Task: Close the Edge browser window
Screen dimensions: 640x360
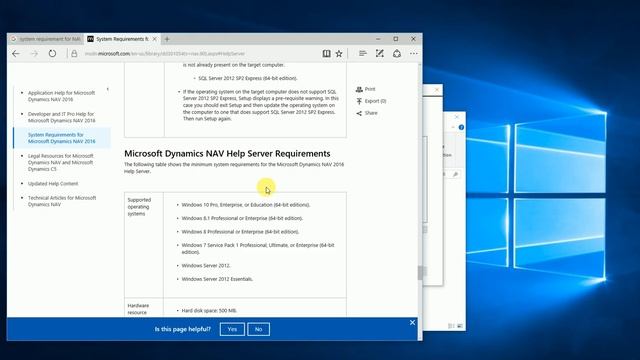Action: pyautogui.click(x=413, y=39)
